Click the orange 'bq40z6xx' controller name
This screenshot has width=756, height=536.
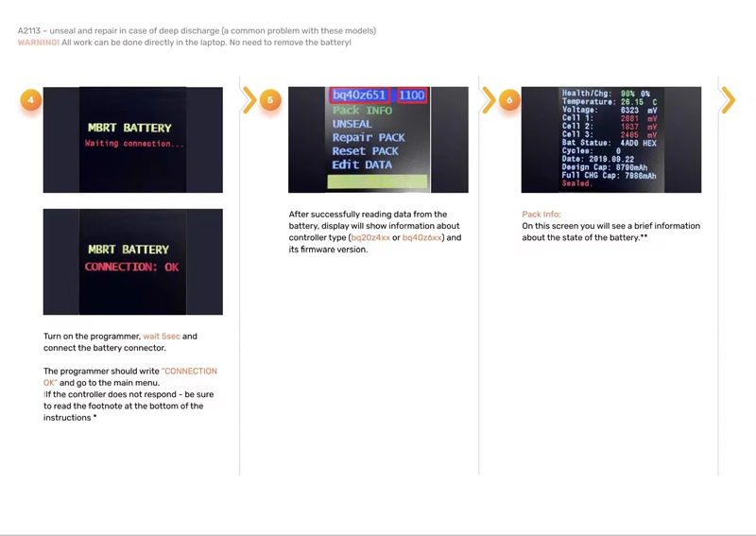421,237
